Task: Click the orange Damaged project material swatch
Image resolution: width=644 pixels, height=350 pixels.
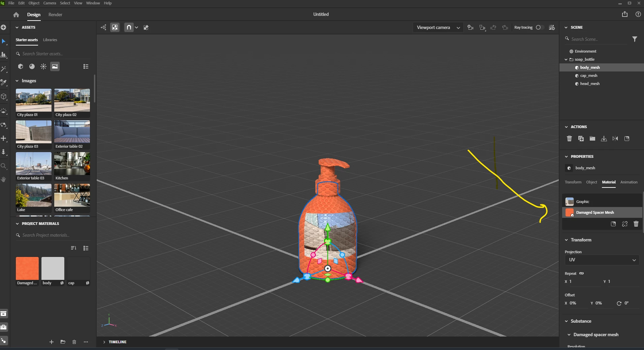Action: (27, 268)
